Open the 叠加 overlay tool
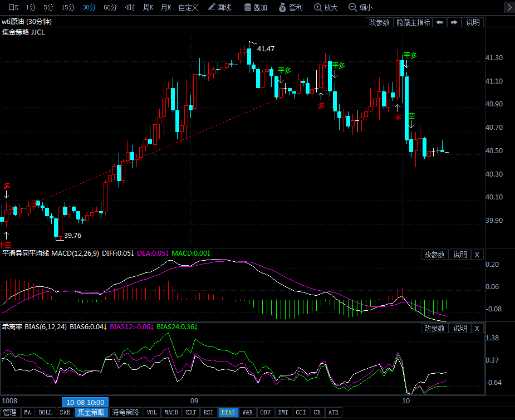515x420 pixels. point(256,7)
